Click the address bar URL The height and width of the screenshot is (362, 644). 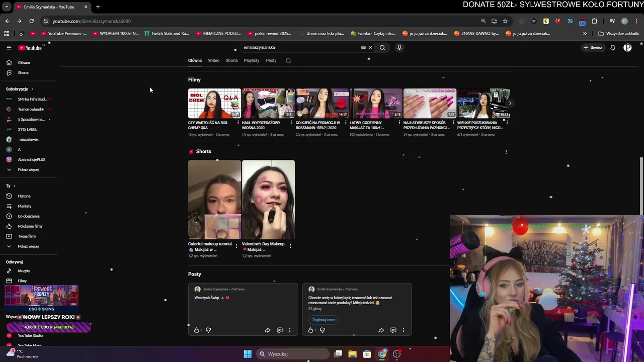(x=92, y=21)
